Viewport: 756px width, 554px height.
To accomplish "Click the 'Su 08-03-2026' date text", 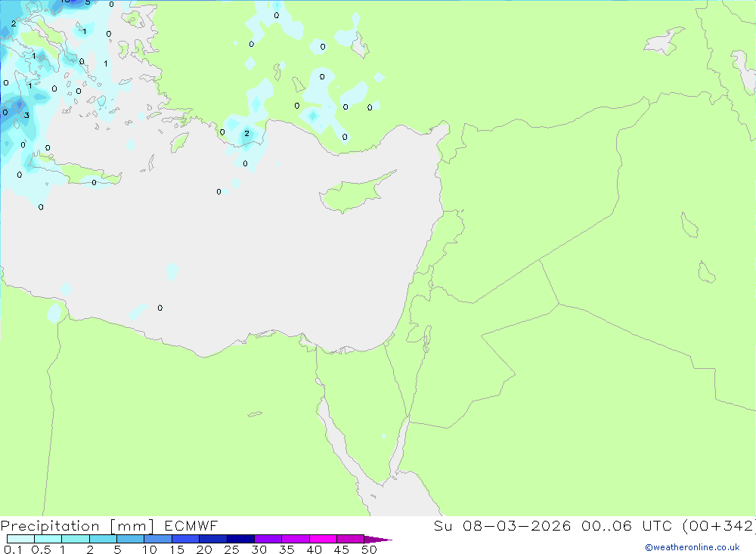I will click(502, 526).
